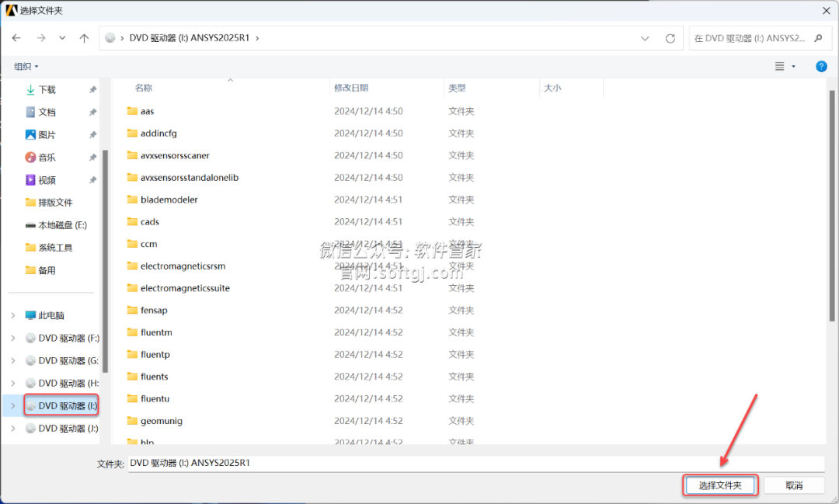The image size is (839, 504).
Task: Select the electromagneticsrsm folder icon
Action: pos(132,266)
